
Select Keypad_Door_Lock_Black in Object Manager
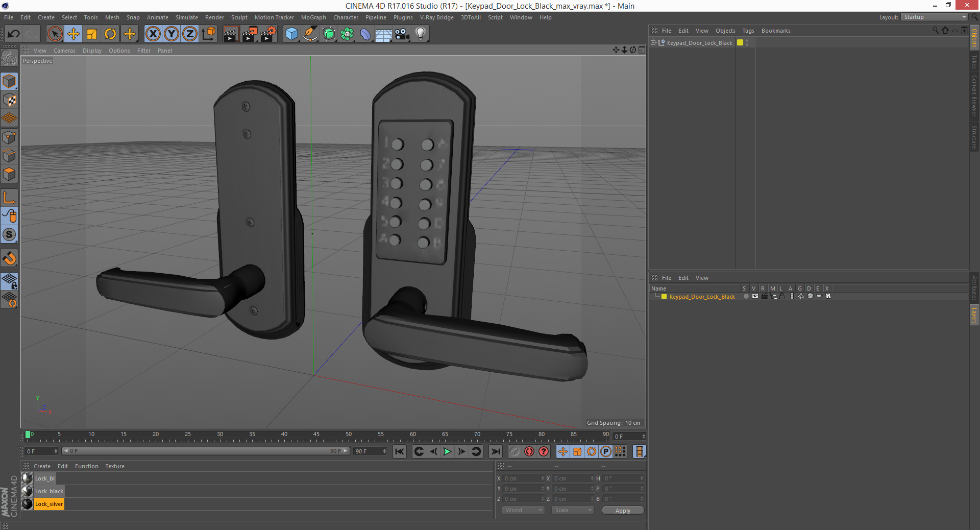[x=699, y=43]
